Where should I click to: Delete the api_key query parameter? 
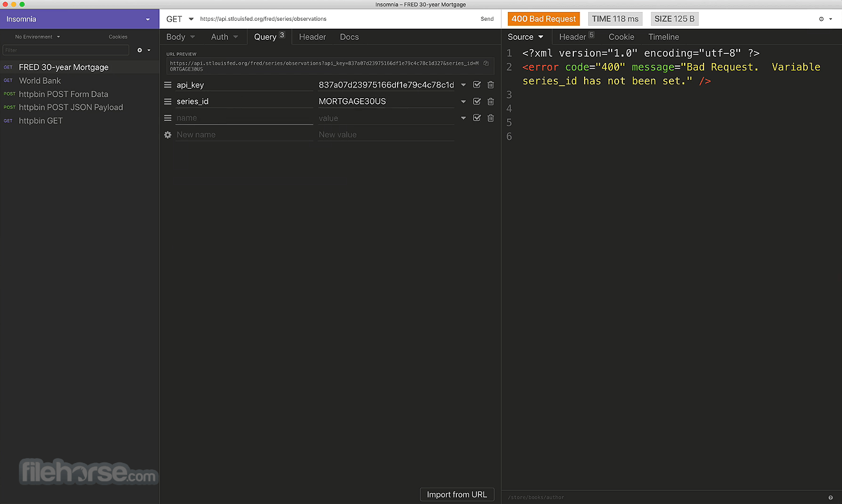[x=491, y=85]
